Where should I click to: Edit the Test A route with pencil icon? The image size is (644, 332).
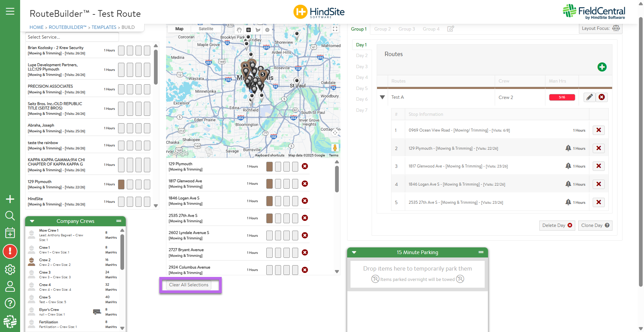pyautogui.click(x=589, y=97)
